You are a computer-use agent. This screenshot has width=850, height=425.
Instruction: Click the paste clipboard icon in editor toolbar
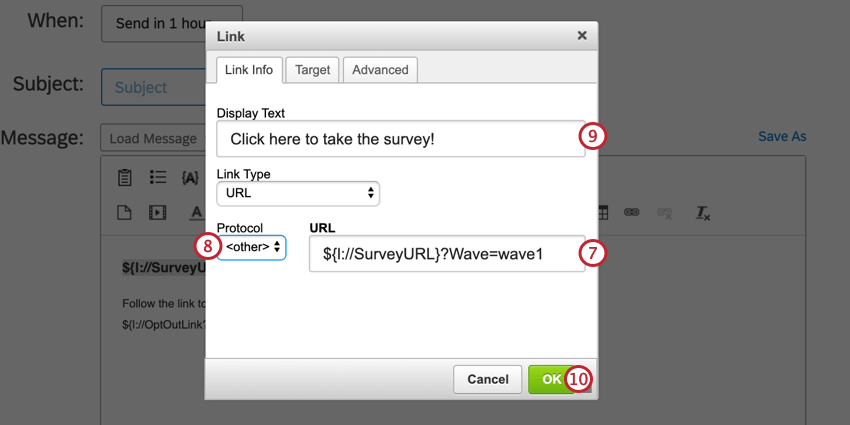click(125, 178)
